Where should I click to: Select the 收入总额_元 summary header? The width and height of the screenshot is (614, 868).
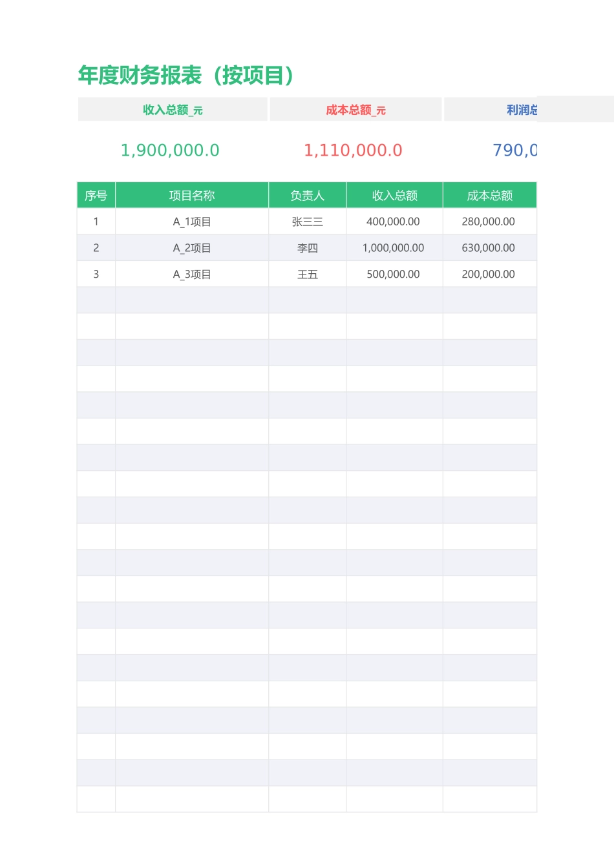pyautogui.click(x=173, y=110)
